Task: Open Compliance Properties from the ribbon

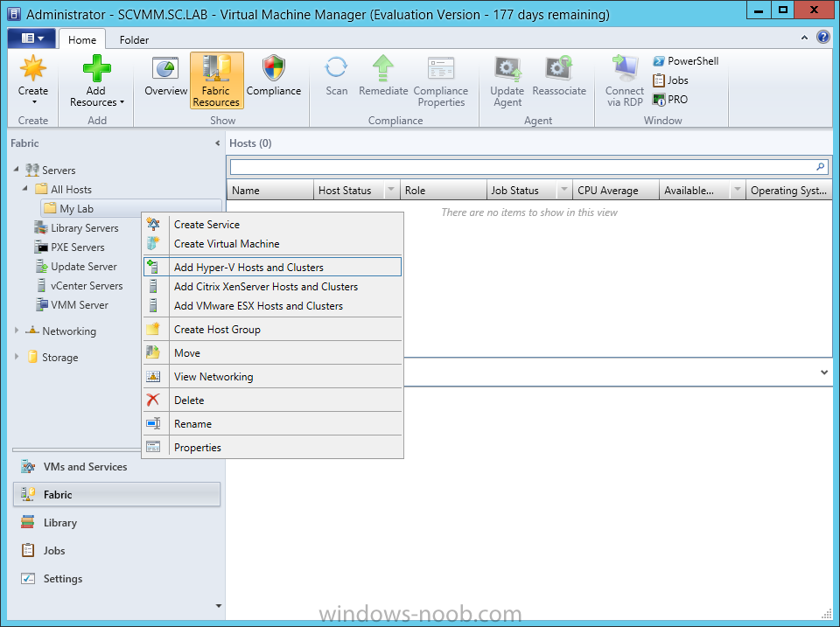Action: click(x=440, y=80)
